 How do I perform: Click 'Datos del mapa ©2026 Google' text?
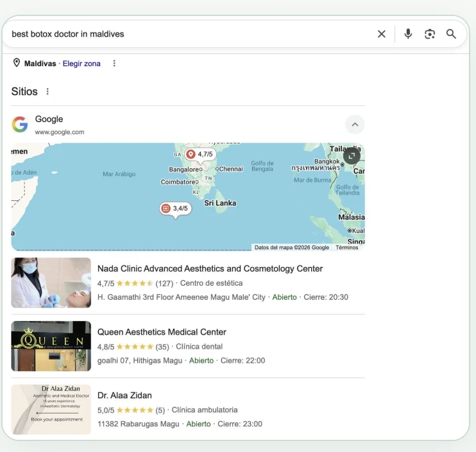pos(292,248)
